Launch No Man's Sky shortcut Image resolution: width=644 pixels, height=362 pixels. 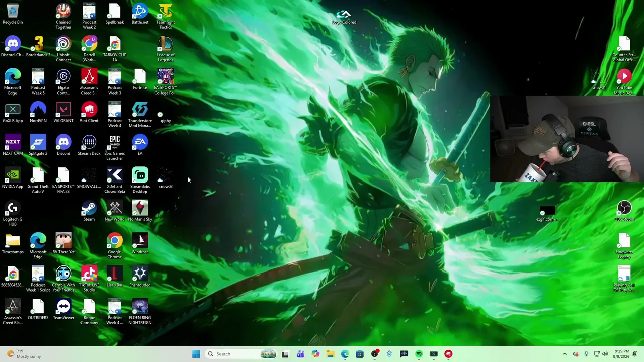(x=140, y=211)
